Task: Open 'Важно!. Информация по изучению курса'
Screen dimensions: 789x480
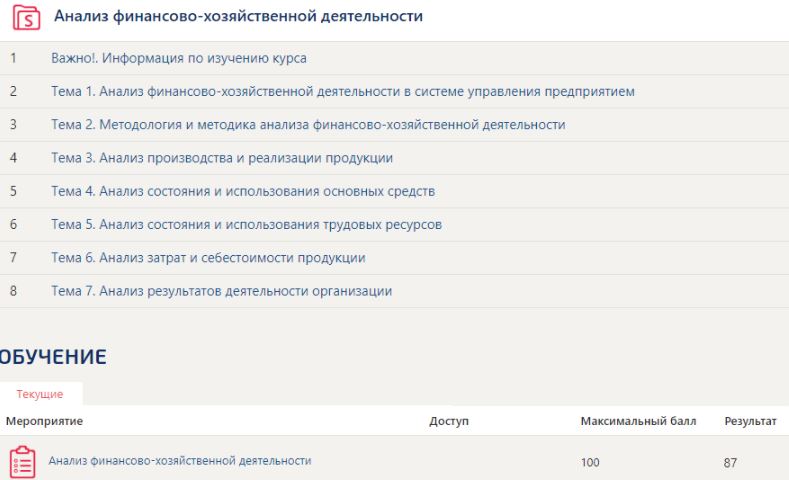Action: point(179,58)
